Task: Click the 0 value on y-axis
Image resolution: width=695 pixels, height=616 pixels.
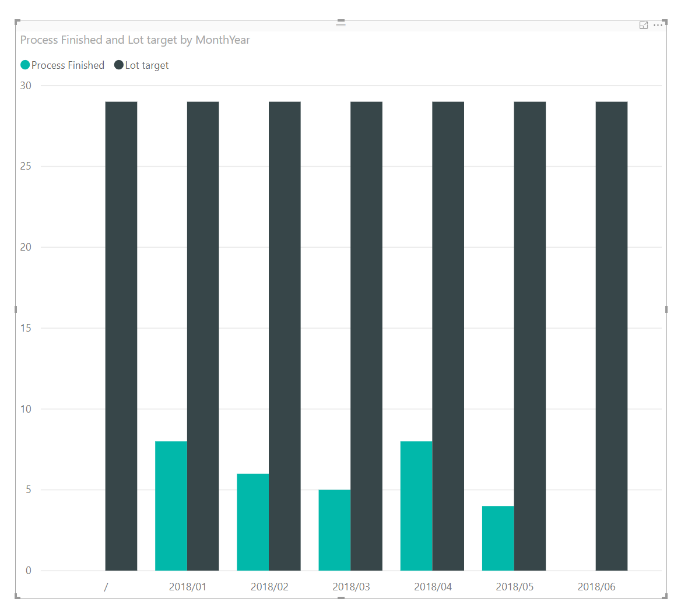Action: [29, 571]
